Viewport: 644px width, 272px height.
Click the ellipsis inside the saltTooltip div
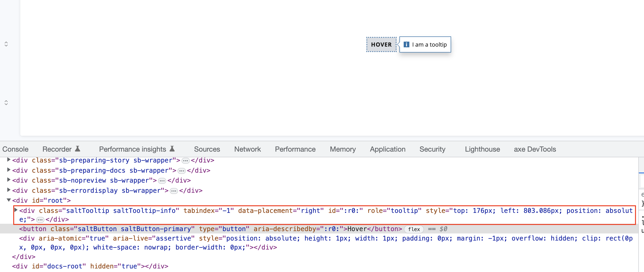[x=40, y=220]
